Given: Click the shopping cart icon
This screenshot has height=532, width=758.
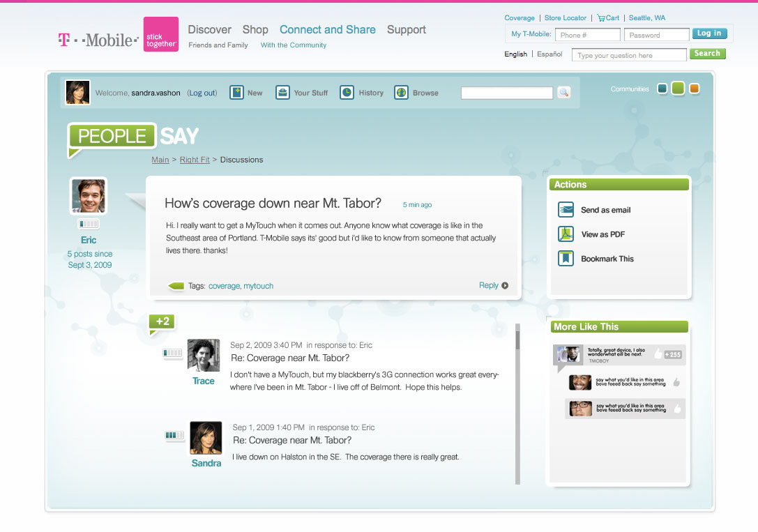Looking at the screenshot, I should (x=601, y=18).
